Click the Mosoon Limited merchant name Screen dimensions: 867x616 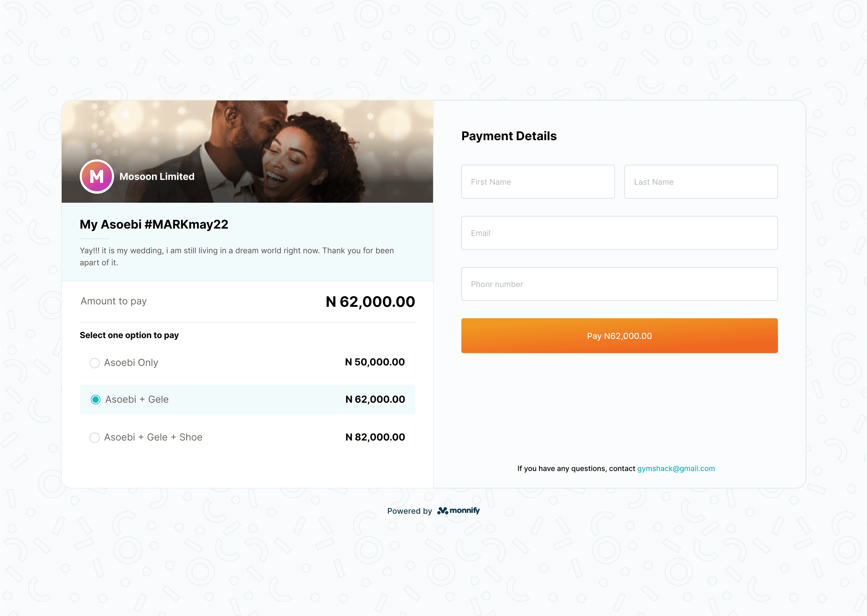(x=157, y=176)
